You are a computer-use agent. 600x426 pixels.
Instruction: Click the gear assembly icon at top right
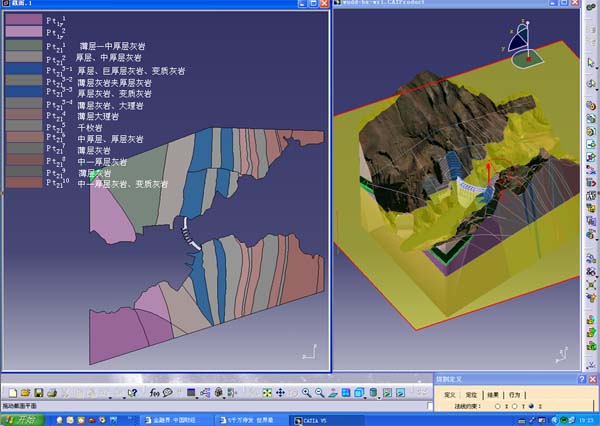coord(591,7)
